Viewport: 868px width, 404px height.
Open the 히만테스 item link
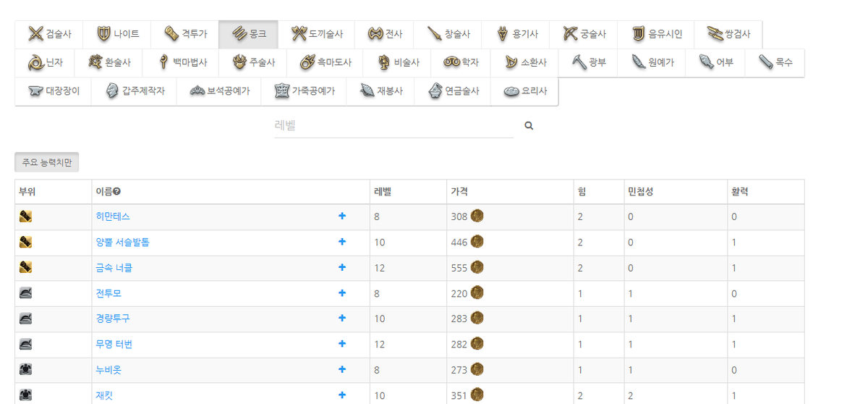(x=113, y=216)
